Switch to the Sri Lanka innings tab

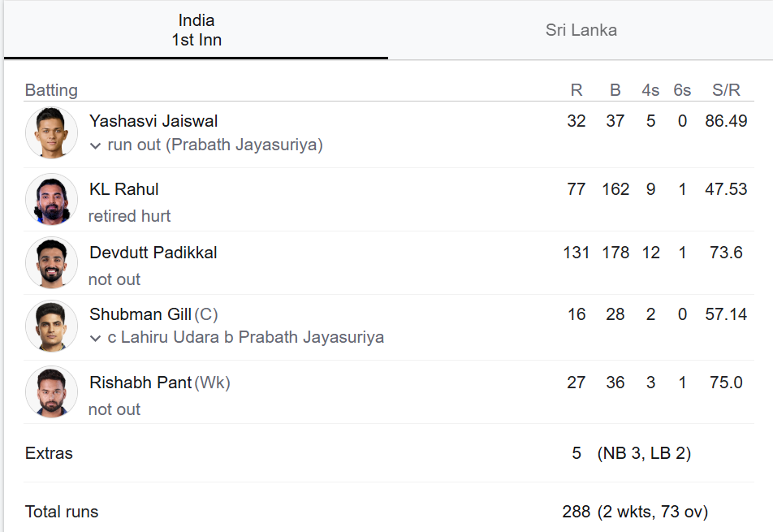coord(581,30)
